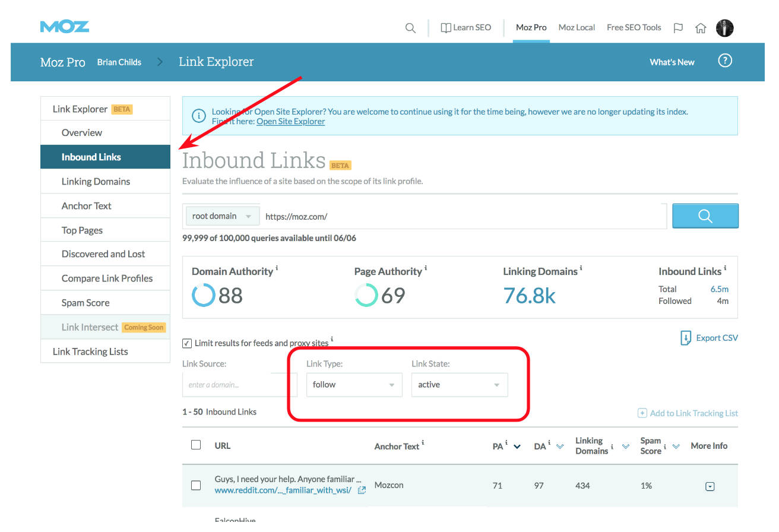Check the box beside the reddit.com result
This screenshot has width=779, height=532.
point(196,485)
